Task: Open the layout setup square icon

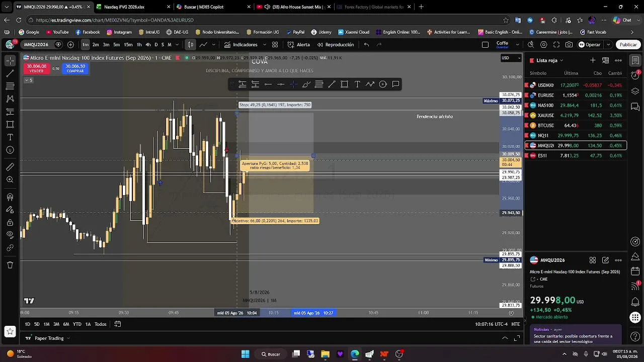Action: 485,45
